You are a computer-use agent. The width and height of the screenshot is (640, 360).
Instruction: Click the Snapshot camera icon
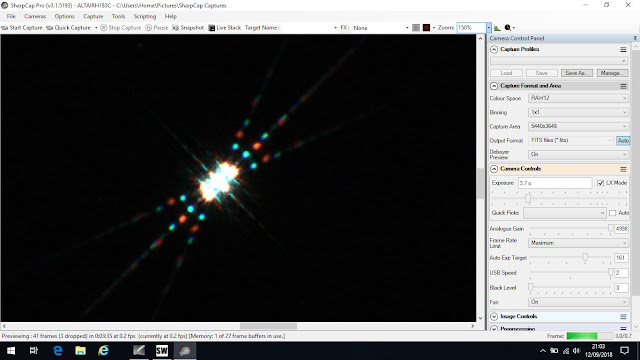tap(176, 28)
